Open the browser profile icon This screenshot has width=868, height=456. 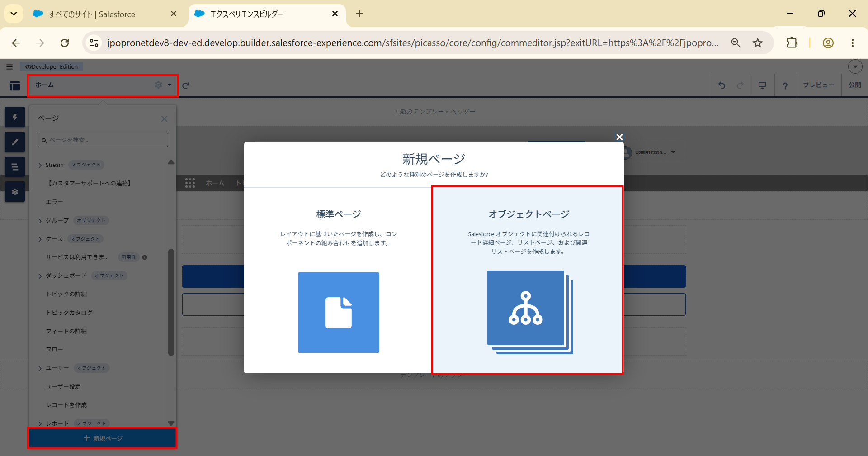coord(828,43)
